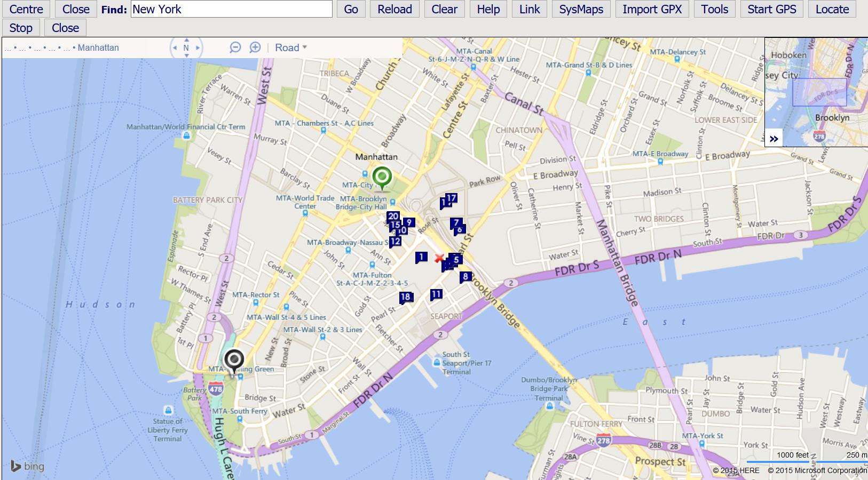Screen dimensions: 868x480
Task: Pan the map west with the compass left arrow
Action: 175,47
